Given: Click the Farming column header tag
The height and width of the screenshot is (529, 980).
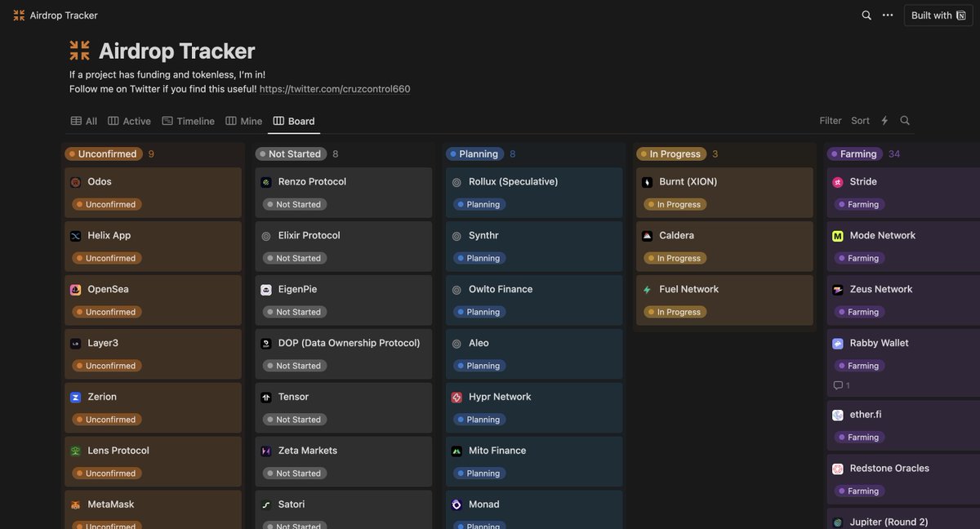Looking at the screenshot, I should click(x=854, y=153).
